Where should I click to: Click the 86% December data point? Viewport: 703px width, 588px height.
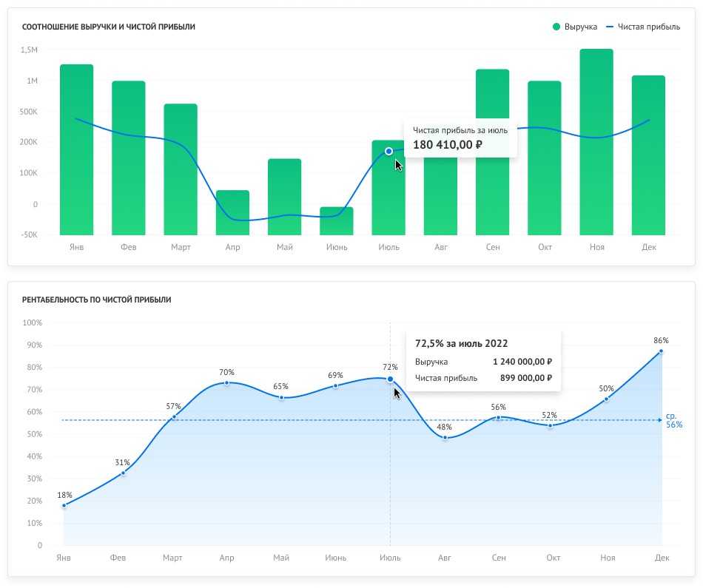point(661,351)
